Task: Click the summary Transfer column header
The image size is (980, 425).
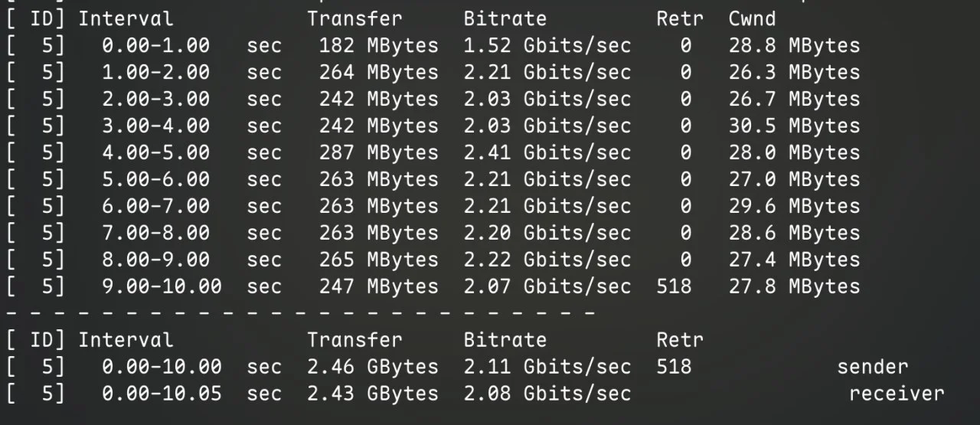Action: (x=354, y=339)
